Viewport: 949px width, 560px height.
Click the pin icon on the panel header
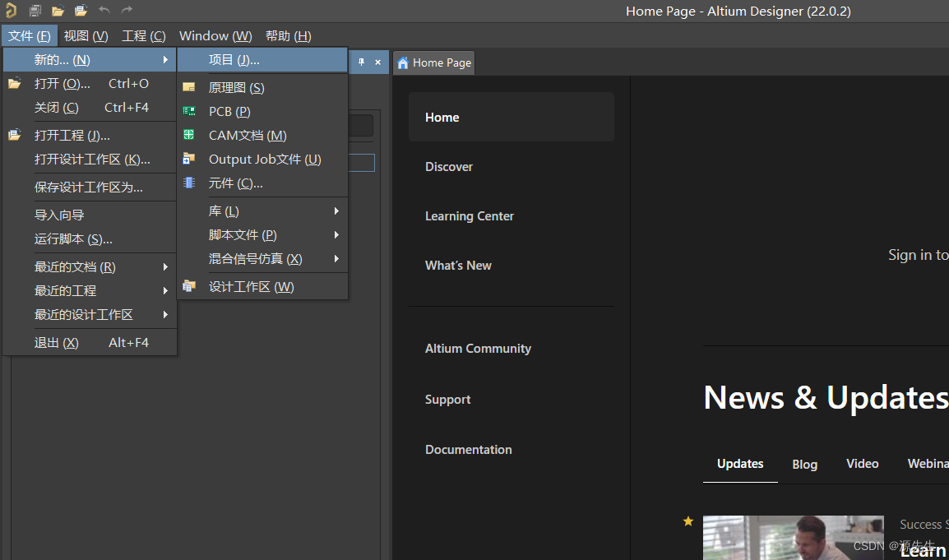pos(361,62)
